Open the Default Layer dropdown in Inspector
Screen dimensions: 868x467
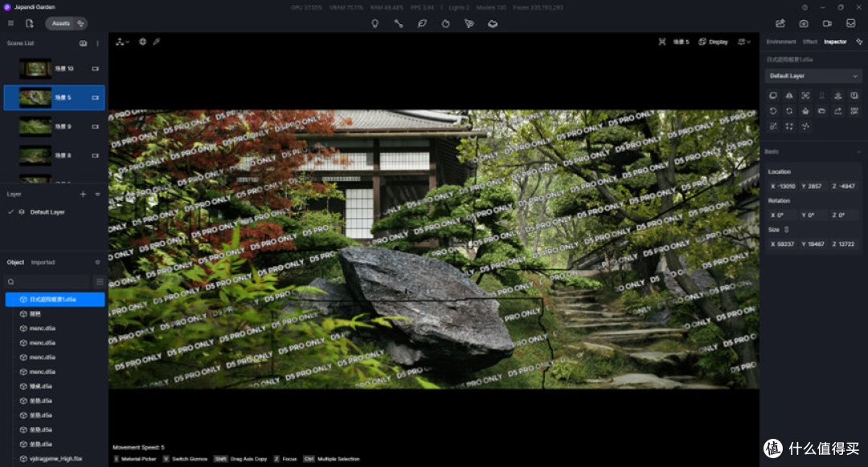click(x=813, y=76)
